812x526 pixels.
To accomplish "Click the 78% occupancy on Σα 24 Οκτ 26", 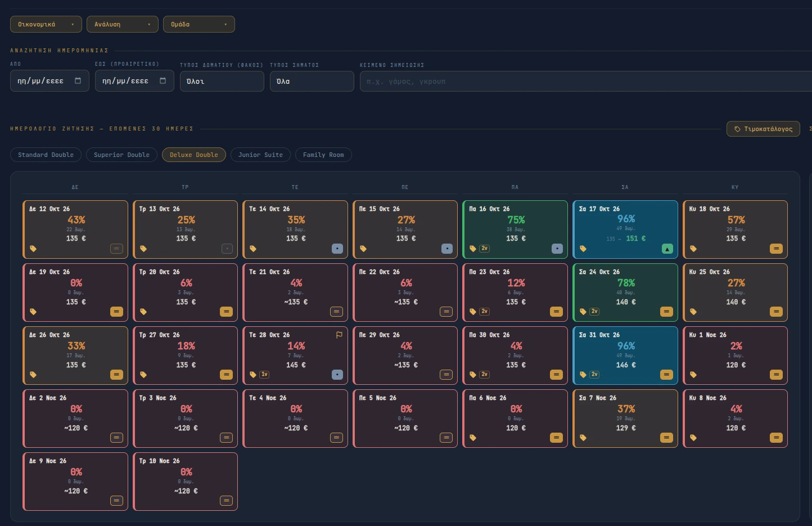I will click(626, 283).
